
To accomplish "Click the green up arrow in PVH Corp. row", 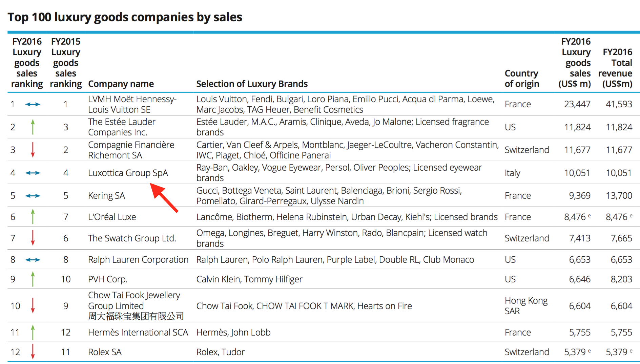I will pos(33,279).
